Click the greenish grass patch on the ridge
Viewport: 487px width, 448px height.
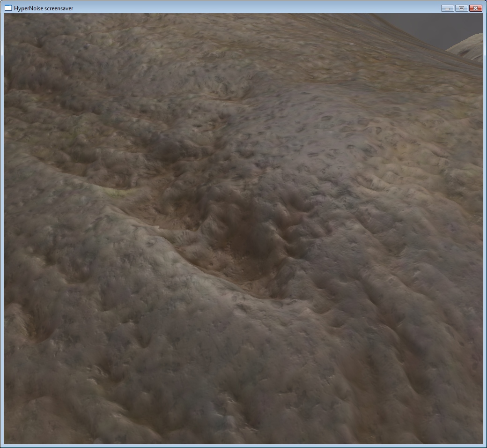117,192
